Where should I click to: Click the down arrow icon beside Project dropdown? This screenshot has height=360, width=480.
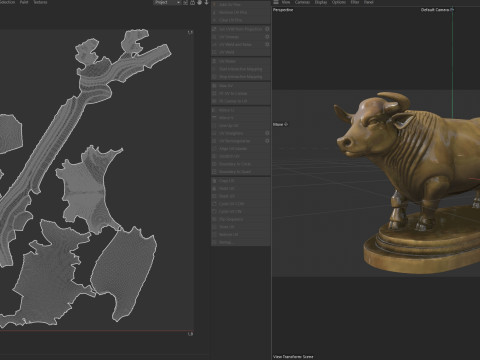click(206, 2)
